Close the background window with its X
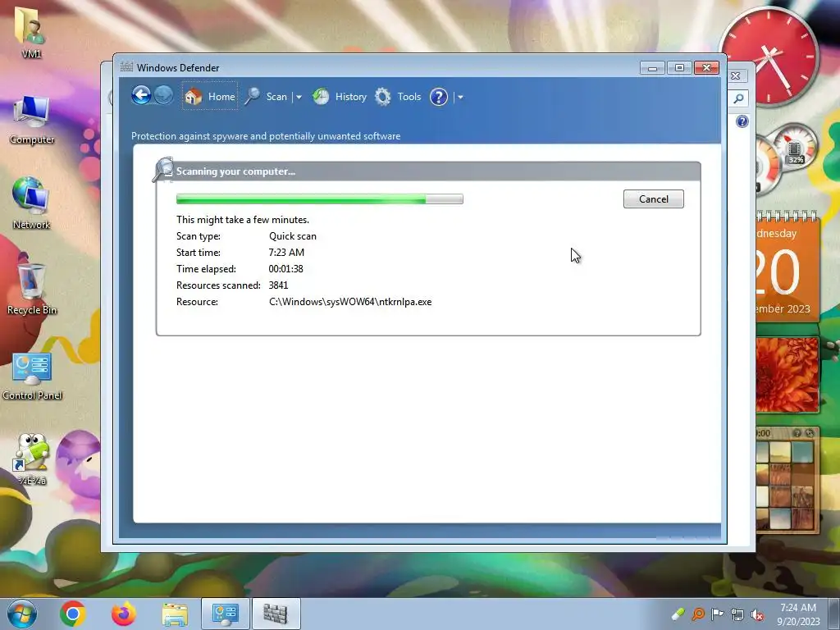840x630 pixels. point(736,76)
